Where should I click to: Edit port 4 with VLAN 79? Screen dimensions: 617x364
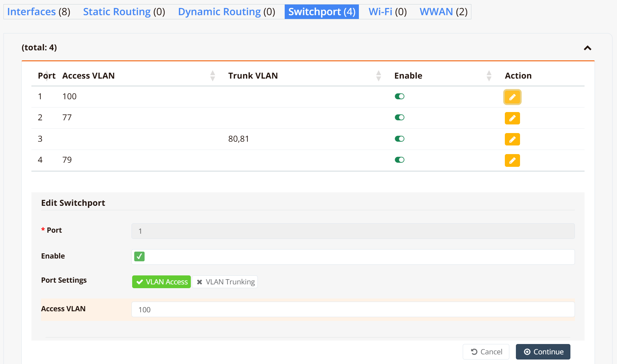coord(512,160)
